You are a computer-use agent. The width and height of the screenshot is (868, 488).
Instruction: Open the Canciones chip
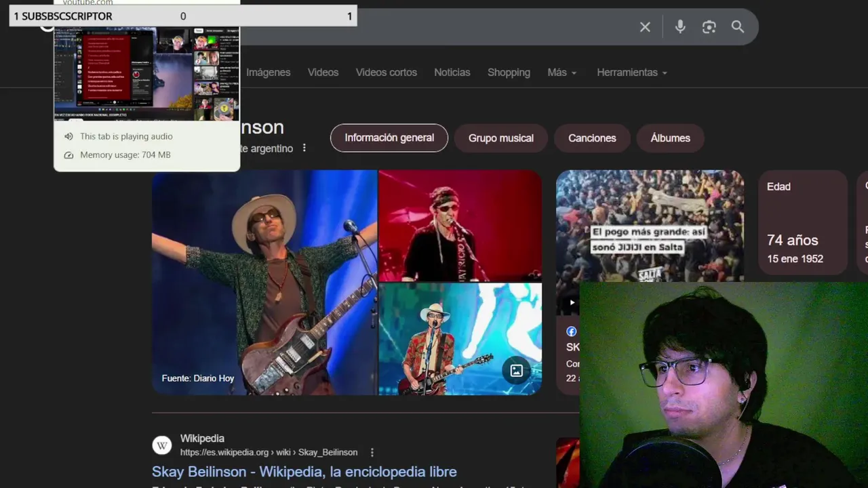pos(592,138)
